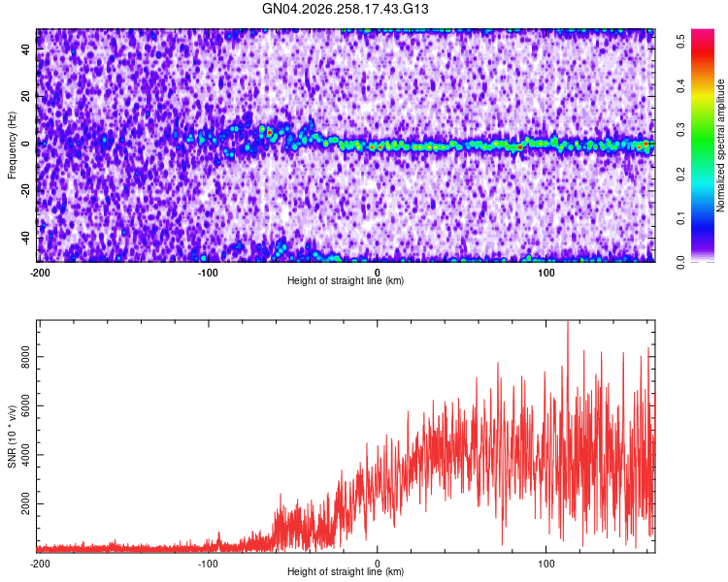Click the 40 Hz frequency tick label
This screenshot has width=728, height=582.
point(25,49)
